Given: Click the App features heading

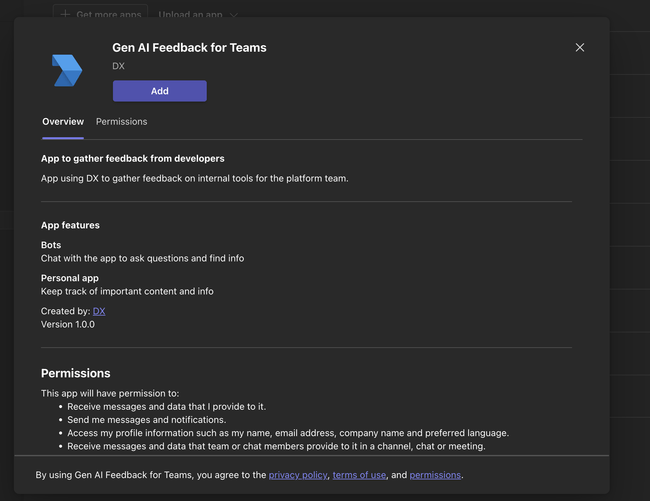Looking at the screenshot, I should coord(70,225).
